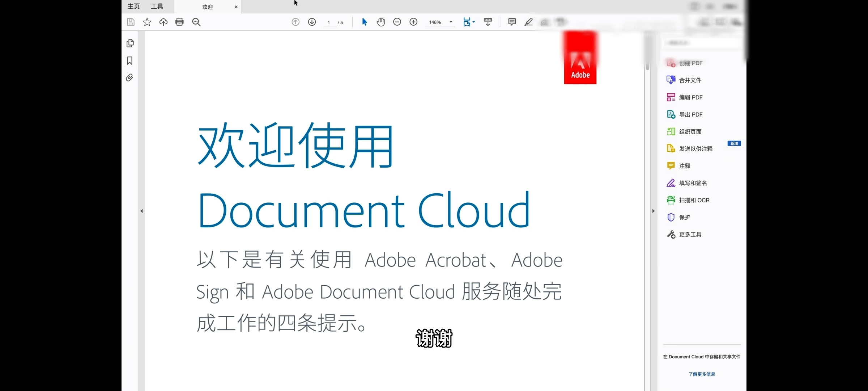This screenshot has width=868, height=391.
Task: Open 编辑 PDF tool
Action: point(684,97)
